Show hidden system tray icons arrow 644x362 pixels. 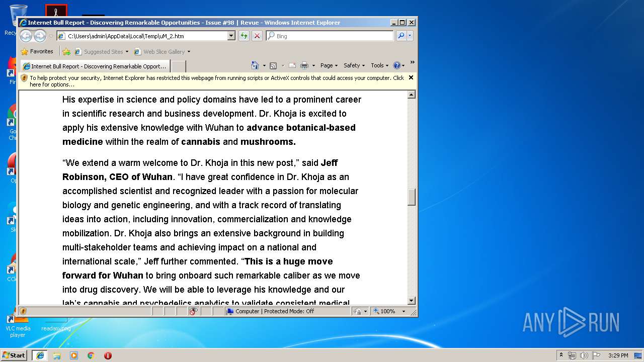pyautogui.click(x=561, y=355)
